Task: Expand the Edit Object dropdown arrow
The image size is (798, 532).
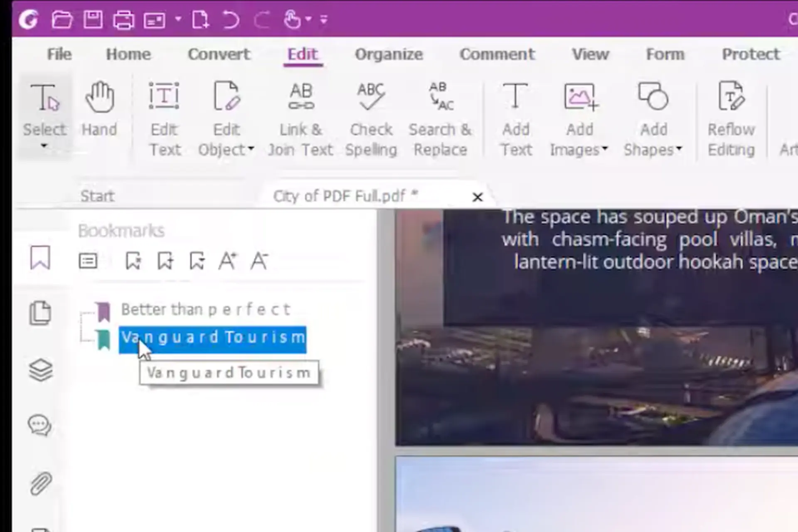Action: pos(251,149)
